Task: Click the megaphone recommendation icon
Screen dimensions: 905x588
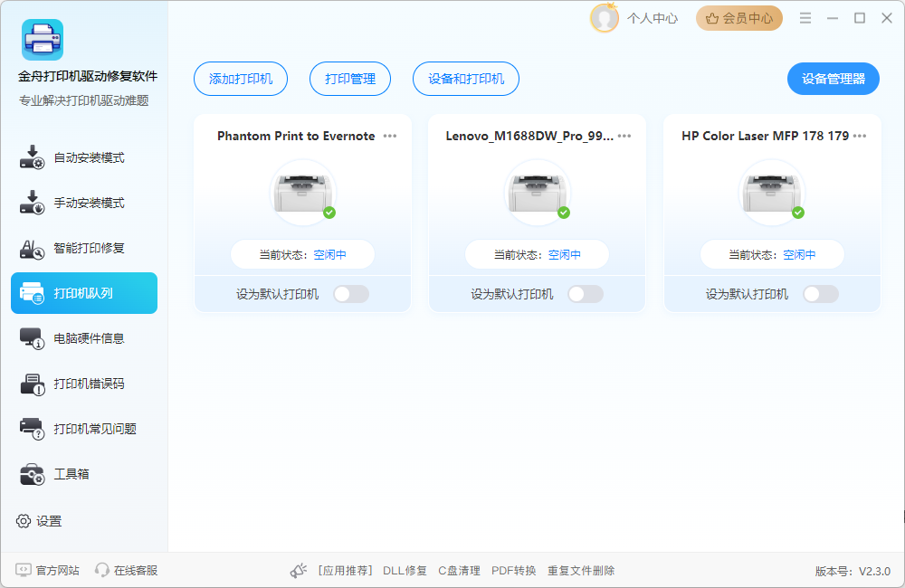Action: click(299, 571)
